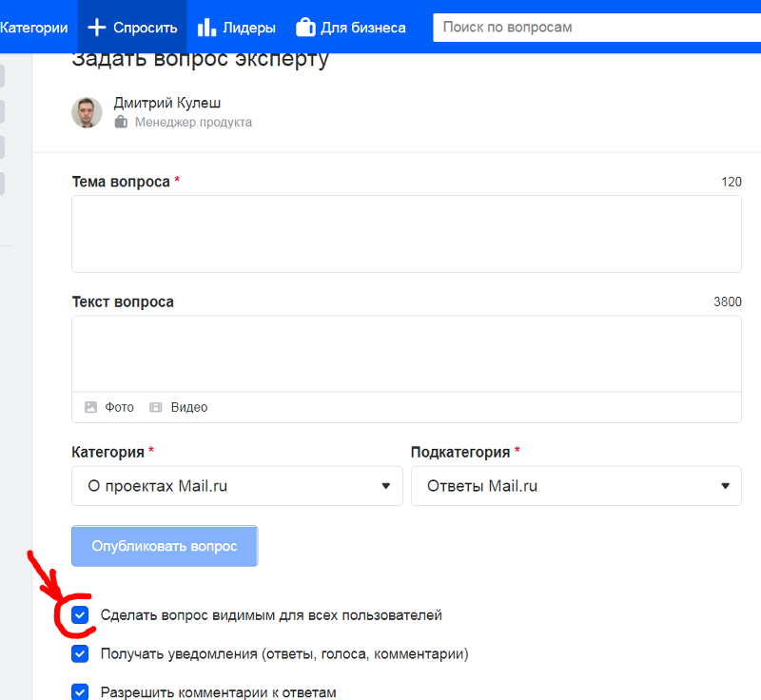Attach a video via the Видео label
761x700 pixels.
[x=189, y=407]
